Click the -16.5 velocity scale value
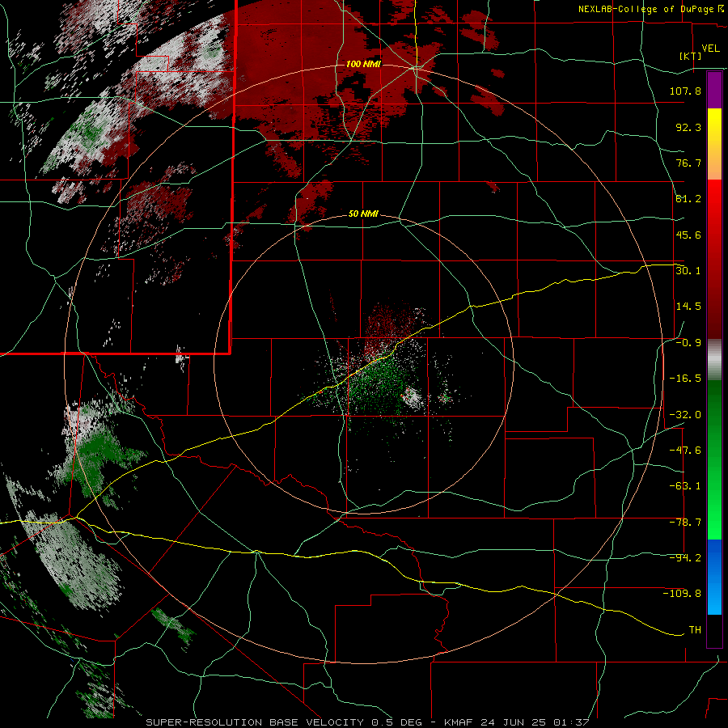 coord(685,378)
